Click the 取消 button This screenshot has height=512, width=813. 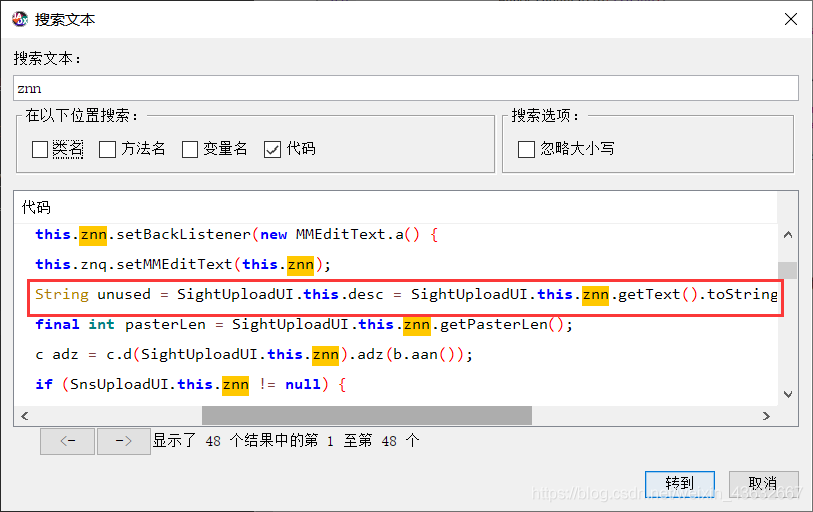763,483
